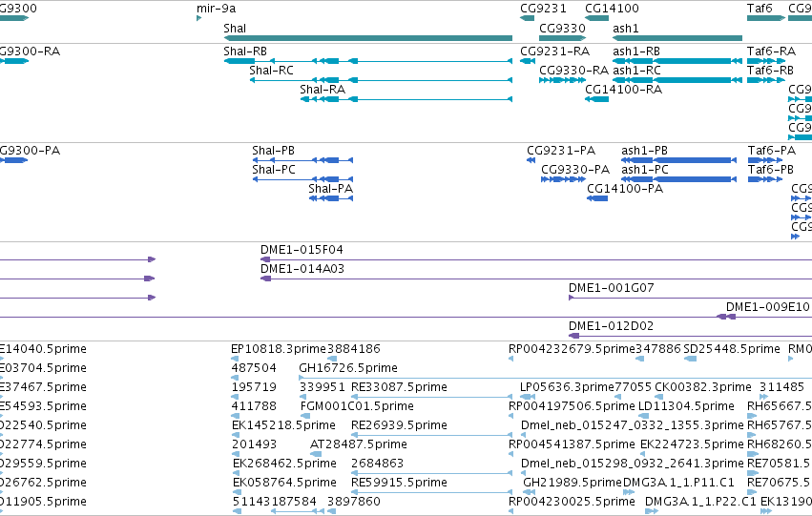This screenshot has width=812, height=516.
Task: Open the GH16726.5prime EST label
Action: [348, 368]
